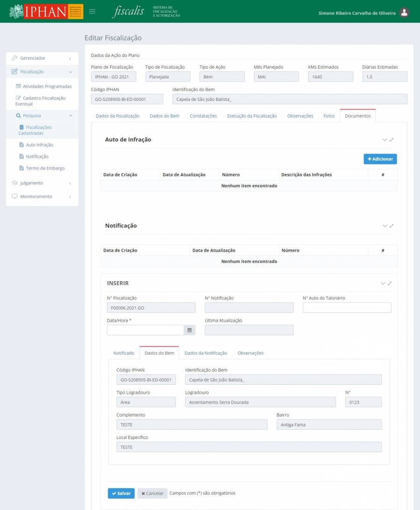Switch to the Constatações tab
The width and height of the screenshot is (420, 510).
(x=203, y=116)
